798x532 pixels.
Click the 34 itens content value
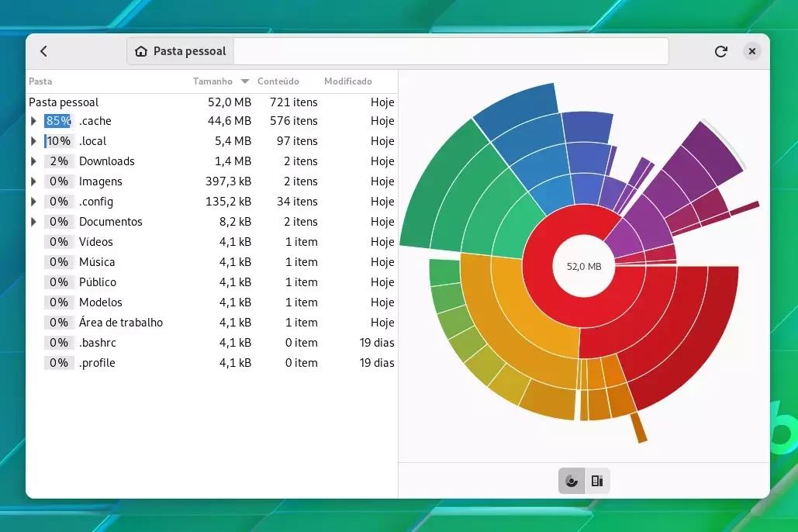pos(297,202)
